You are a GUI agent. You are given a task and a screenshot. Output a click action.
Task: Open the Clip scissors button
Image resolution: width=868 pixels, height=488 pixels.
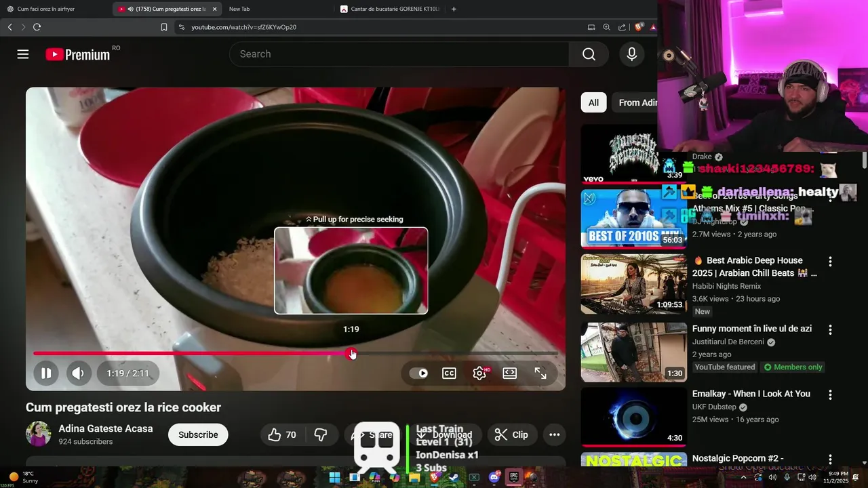(512, 435)
